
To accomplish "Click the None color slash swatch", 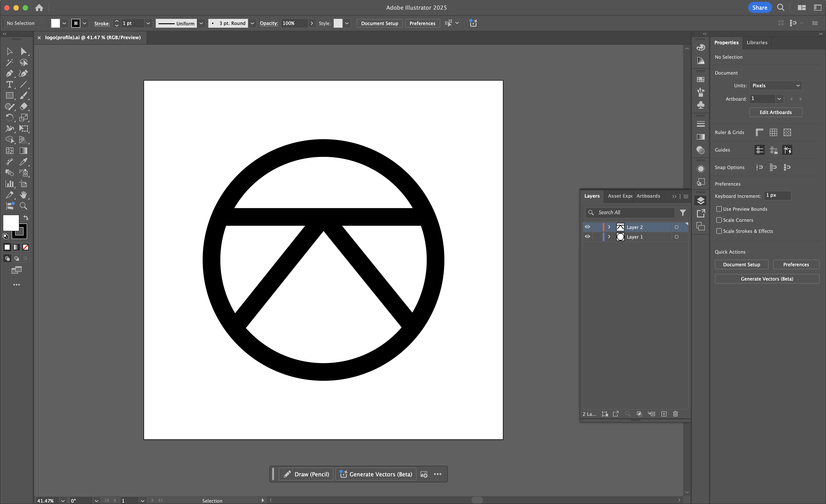I will click(x=26, y=247).
